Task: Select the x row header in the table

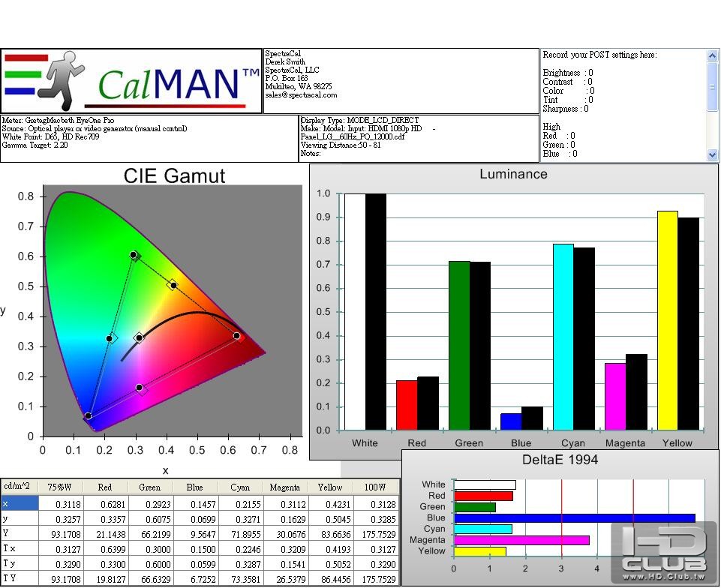Action: click(20, 503)
